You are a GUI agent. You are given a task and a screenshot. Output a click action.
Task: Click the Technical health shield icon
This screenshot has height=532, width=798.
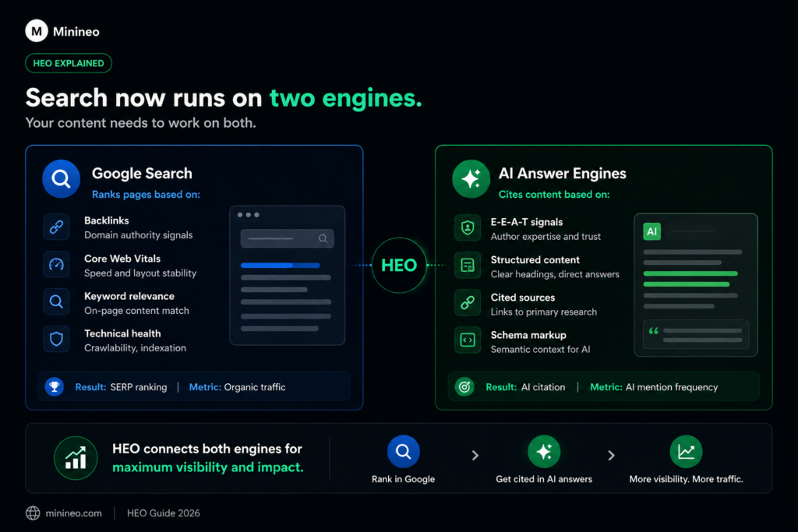[x=56, y=340]
